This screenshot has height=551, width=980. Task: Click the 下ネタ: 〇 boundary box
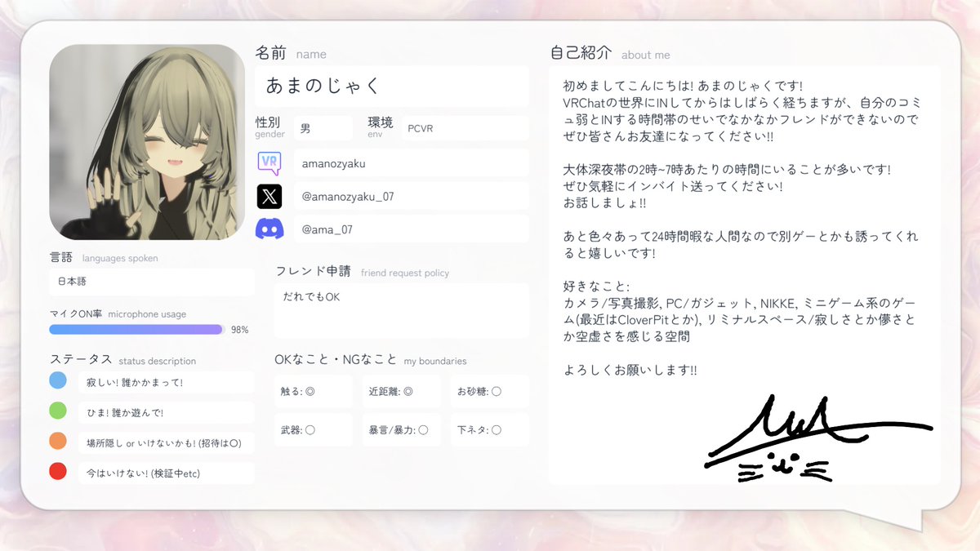point(489,430)
